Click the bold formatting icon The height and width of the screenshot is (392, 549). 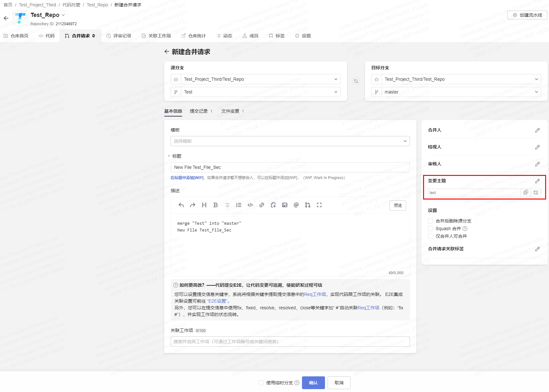[216, 205]
